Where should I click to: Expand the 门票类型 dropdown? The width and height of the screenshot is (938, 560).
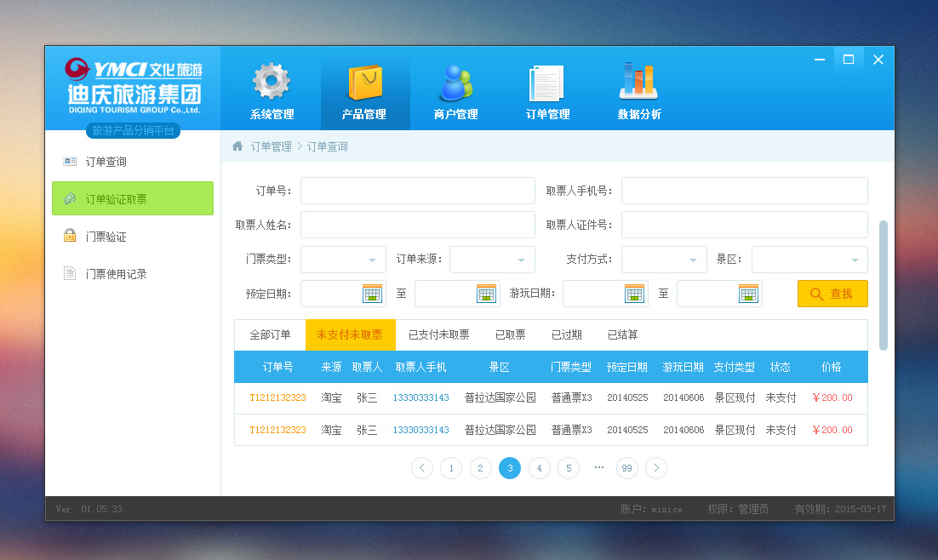[372, 260]
